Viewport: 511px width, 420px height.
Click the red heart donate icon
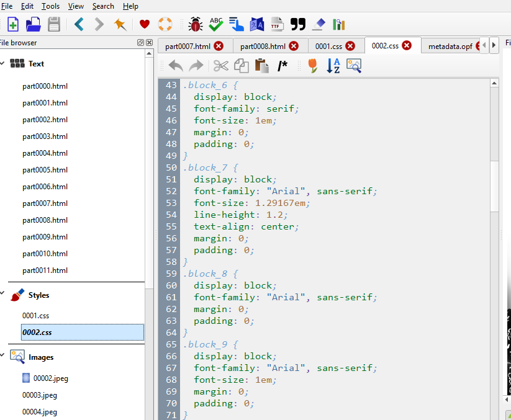[145, 24]
